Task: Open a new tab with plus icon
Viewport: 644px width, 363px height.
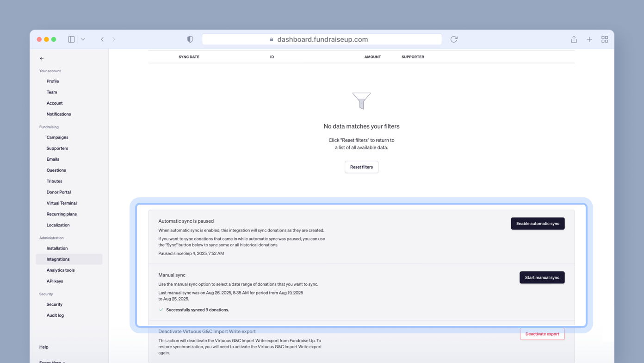Action: point(589,39)
